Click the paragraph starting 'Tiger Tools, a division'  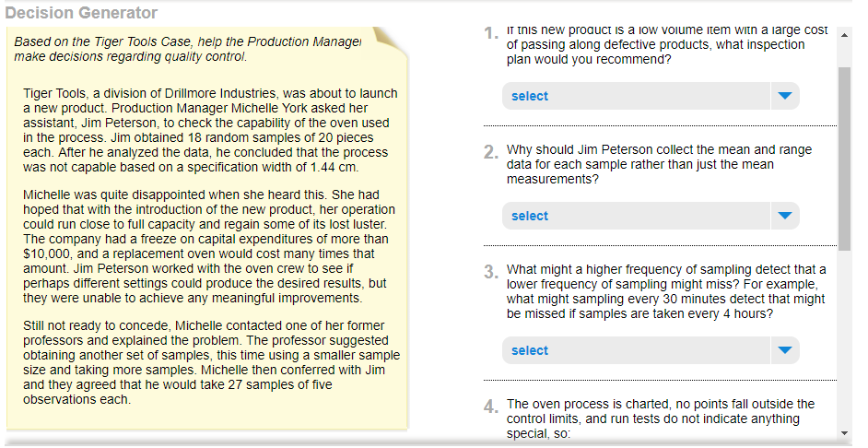pos(210,130)
